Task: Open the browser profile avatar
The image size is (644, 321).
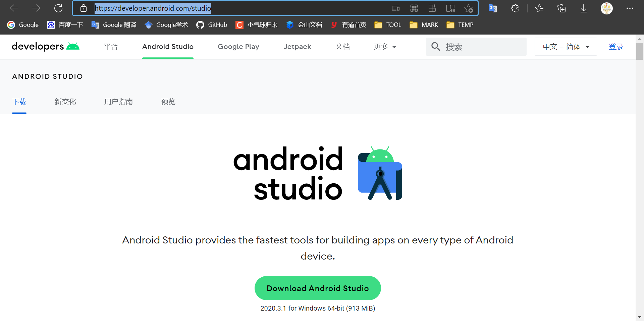Action: click(x=606, y=8)
